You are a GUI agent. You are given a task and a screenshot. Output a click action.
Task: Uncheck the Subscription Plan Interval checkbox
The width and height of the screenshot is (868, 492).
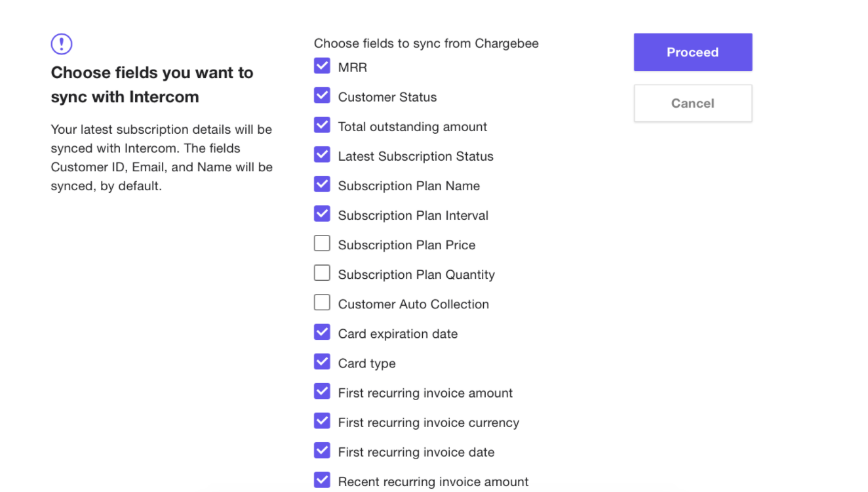tap(322, 214)
